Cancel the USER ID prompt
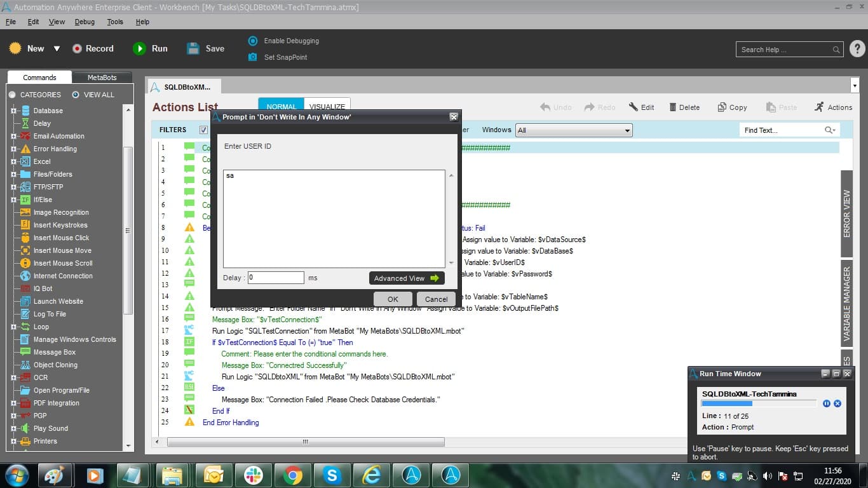Viewport: 868px width, 488px height. point(436,299)
